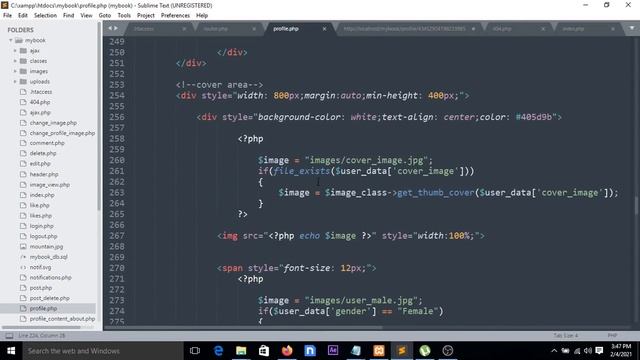Screen dimensions: 640x360
Task: Open mountain.jpg image file
Action: coord(46,247)
